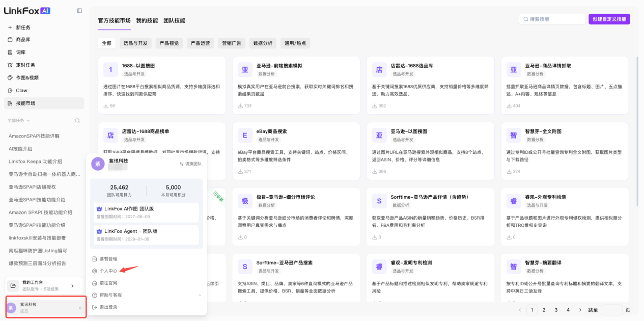Click the 智慧芽-摘要翻译 skill icon

click(x=514, y=267)
